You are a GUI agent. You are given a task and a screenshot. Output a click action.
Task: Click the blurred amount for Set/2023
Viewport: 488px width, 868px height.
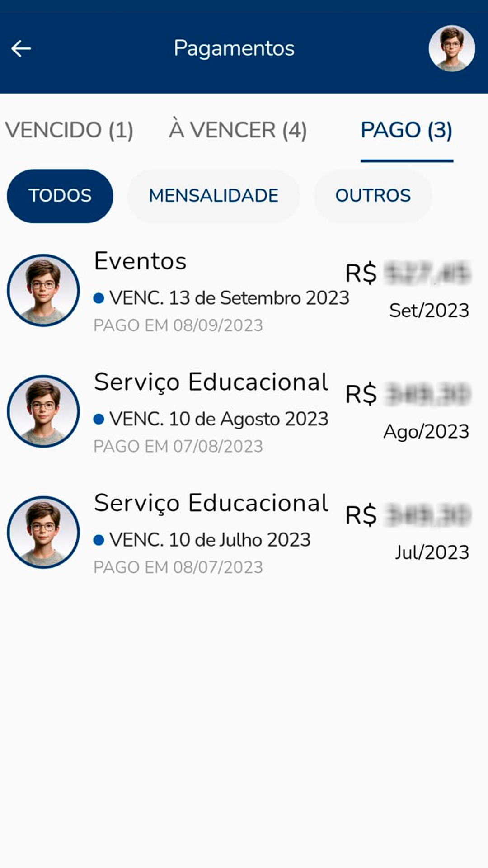427,273
